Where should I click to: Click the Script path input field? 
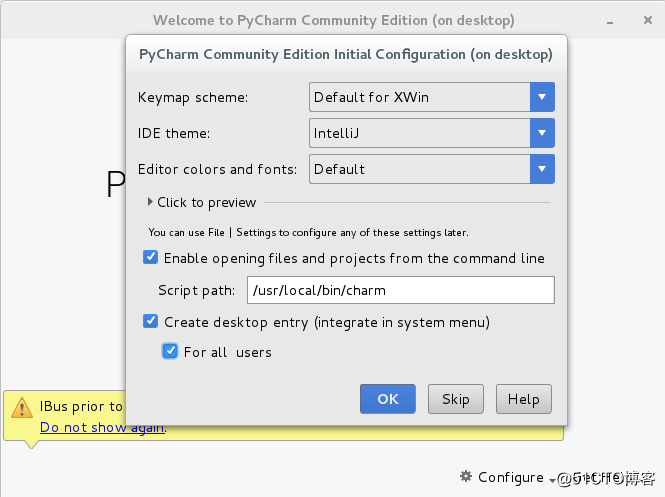[x=401, y=290]
